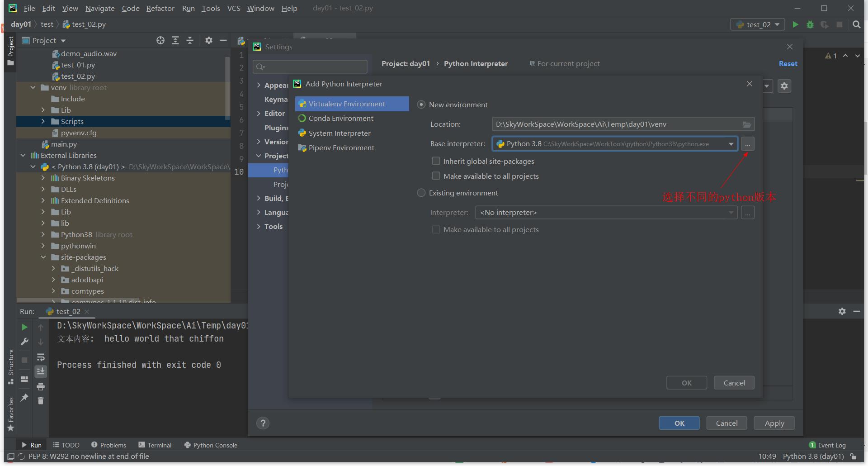
Task: Rerun test_02 from the Run panel play icon
Action: pos(24,327)
